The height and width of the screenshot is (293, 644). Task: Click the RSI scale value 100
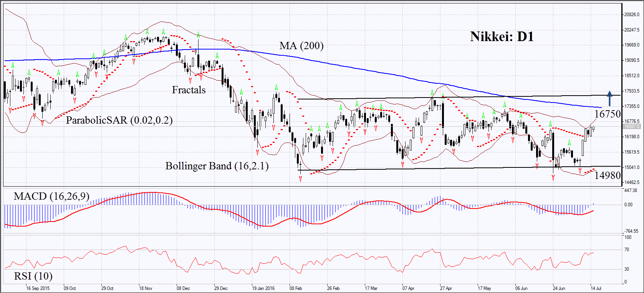pos(628,237)
